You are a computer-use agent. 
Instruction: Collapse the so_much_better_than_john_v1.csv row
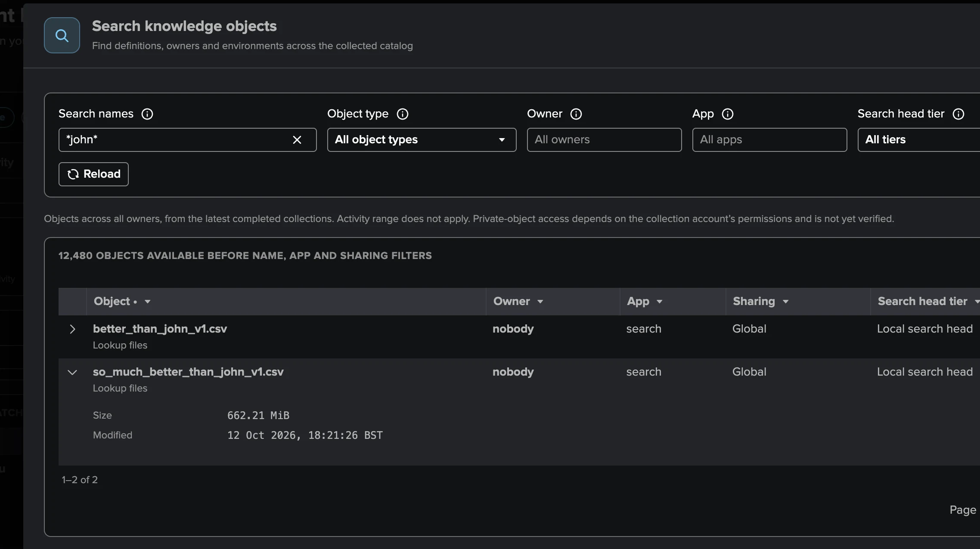tap(72, 373)
